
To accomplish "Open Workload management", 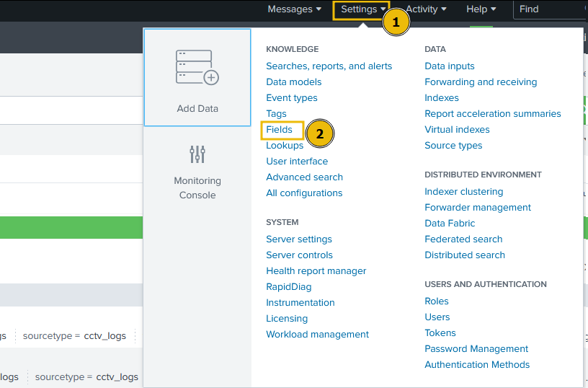I will pos(317,335).
